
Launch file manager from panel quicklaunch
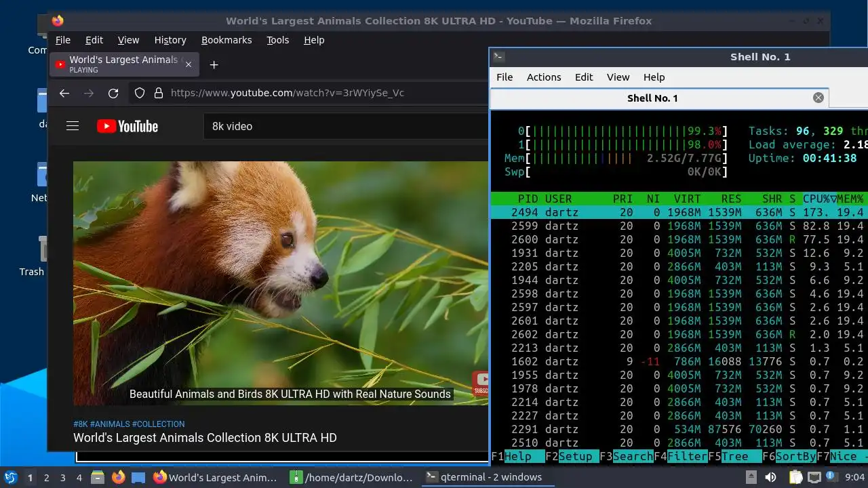98,477
